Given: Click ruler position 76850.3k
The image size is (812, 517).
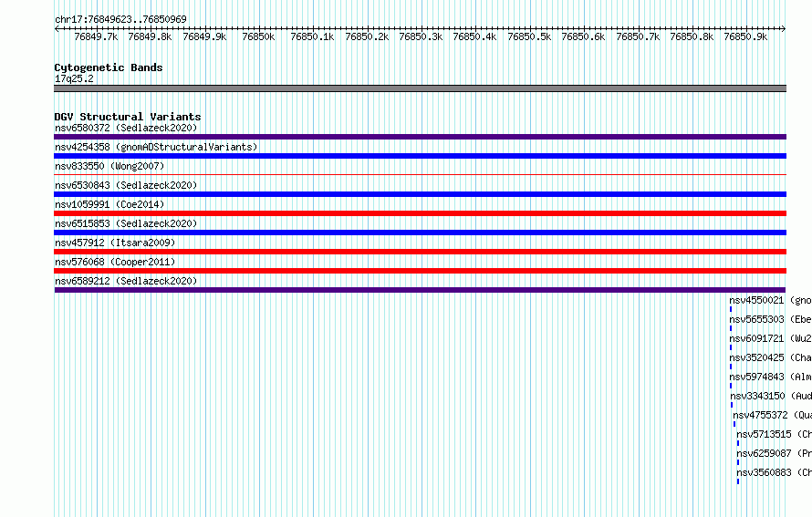Looking at the screenshot, I should (421, 36).
